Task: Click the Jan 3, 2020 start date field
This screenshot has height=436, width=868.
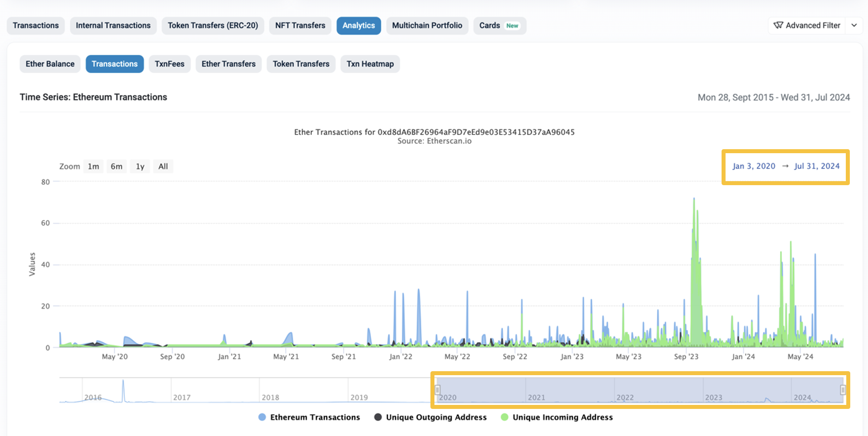Action: pyautogui.click(x=754, y=166)
